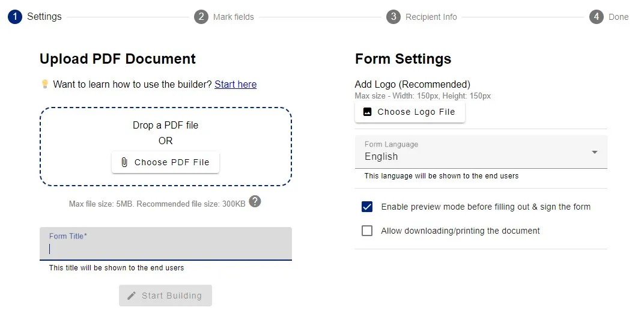Click the step 3 circle icon
This screenshot has width=644, height=325.
click(393, 17)
